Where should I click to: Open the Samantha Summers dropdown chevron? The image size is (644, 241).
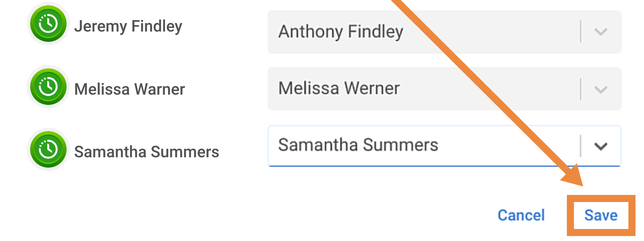(600, 146)
